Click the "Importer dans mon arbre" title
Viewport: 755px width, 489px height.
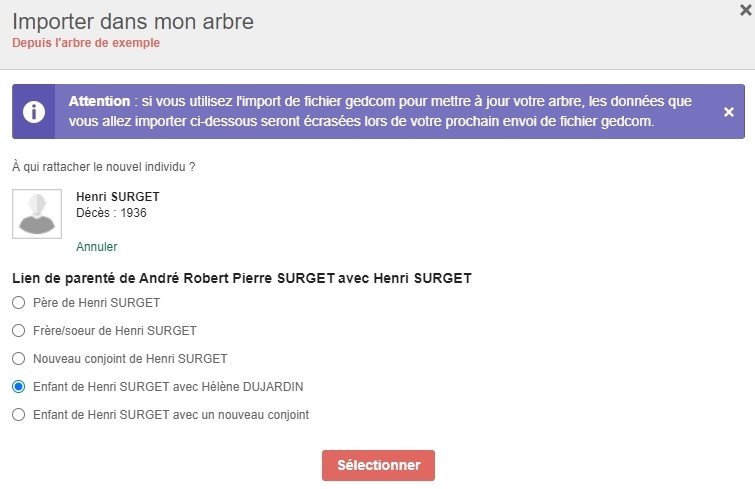(133, 21)
